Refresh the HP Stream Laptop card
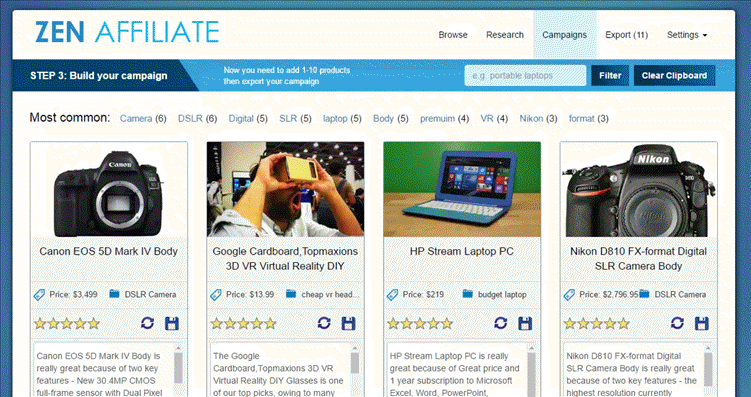 tap(501, 323)
